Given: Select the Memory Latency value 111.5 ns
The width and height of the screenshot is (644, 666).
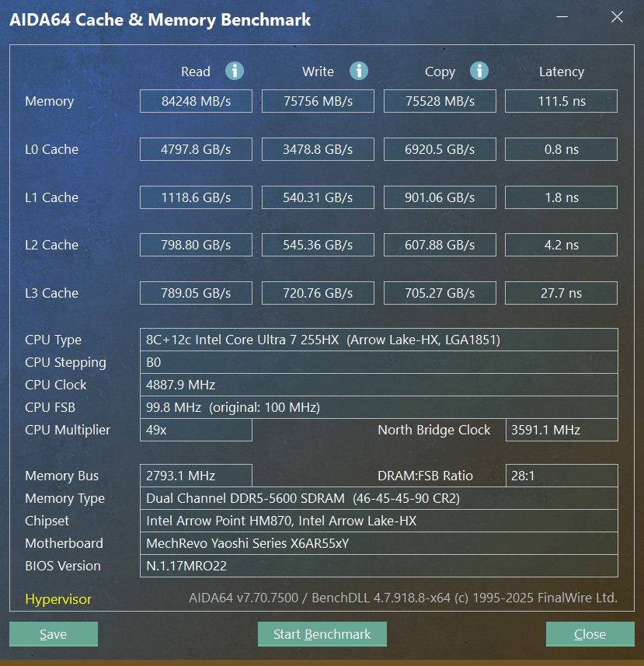Looking at the screenshot, I should tap(561, 100).
